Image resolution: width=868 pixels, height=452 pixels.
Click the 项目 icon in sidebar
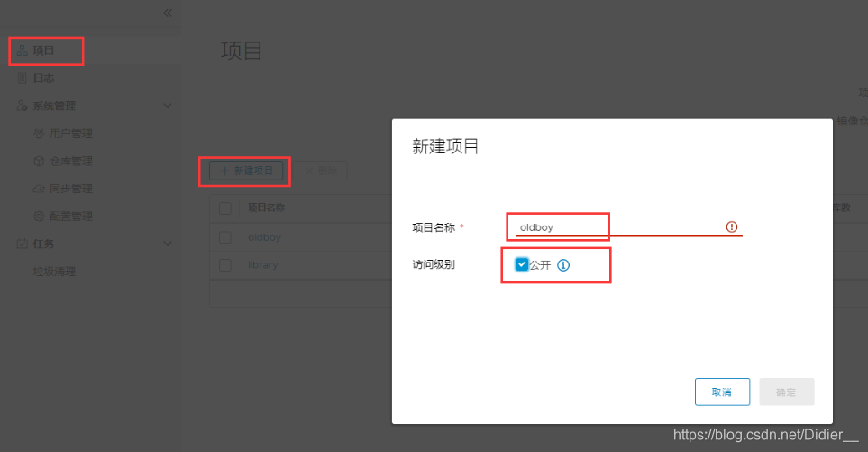23,51
